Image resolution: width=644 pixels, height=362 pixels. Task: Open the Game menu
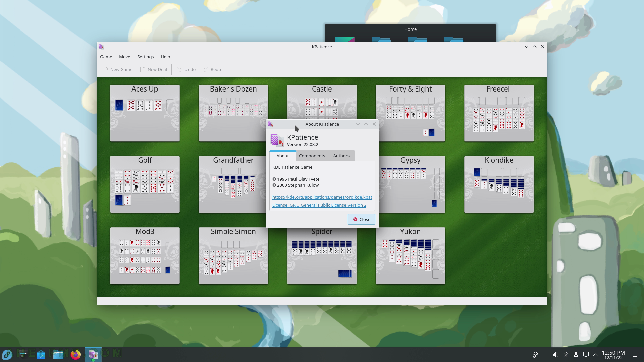(106, 57)
